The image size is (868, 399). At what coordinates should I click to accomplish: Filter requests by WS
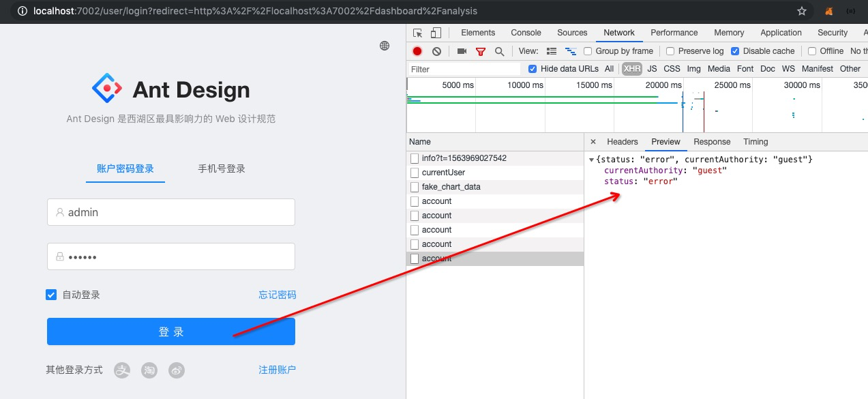788,69
